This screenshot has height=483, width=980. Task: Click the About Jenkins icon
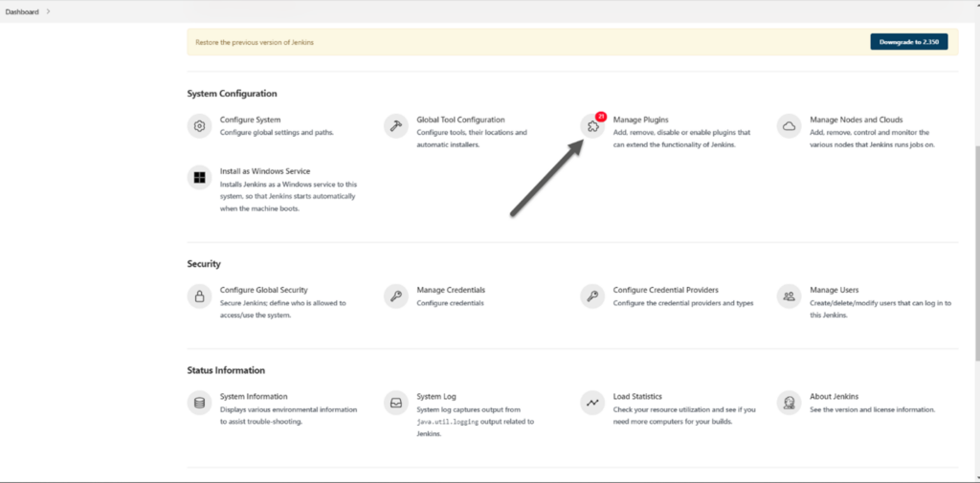point(790,403)
